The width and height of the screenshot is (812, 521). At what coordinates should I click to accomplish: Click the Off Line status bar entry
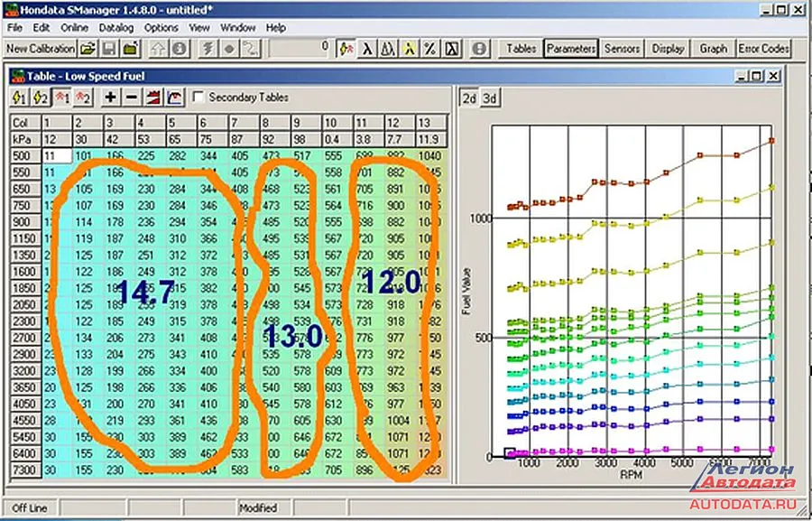click(x=30, y=507)
